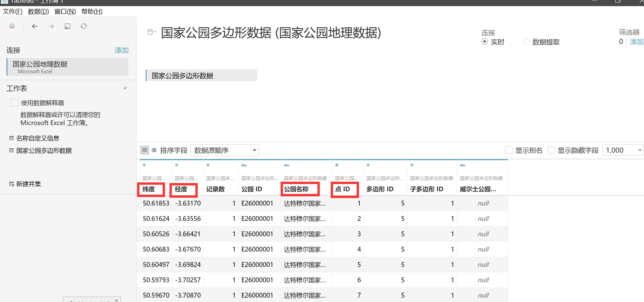Enable the 使用数据解释器 checkbox

tap(15, 103)
